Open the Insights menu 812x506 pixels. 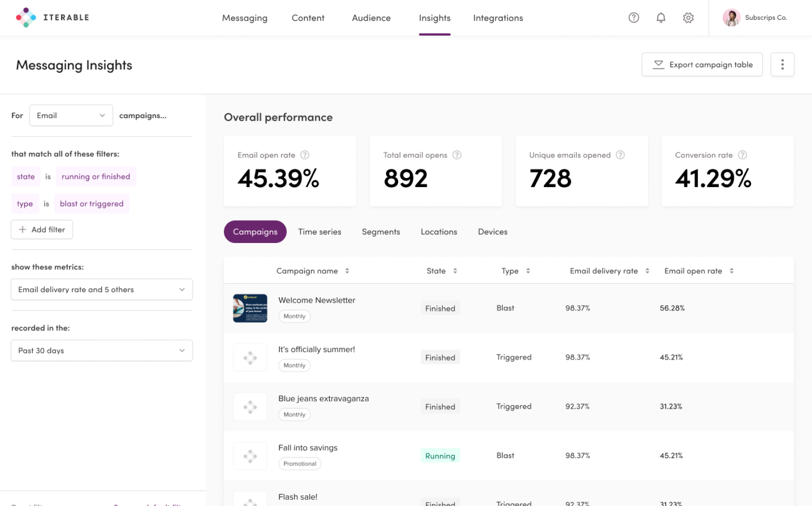click(x=434, y=18)
